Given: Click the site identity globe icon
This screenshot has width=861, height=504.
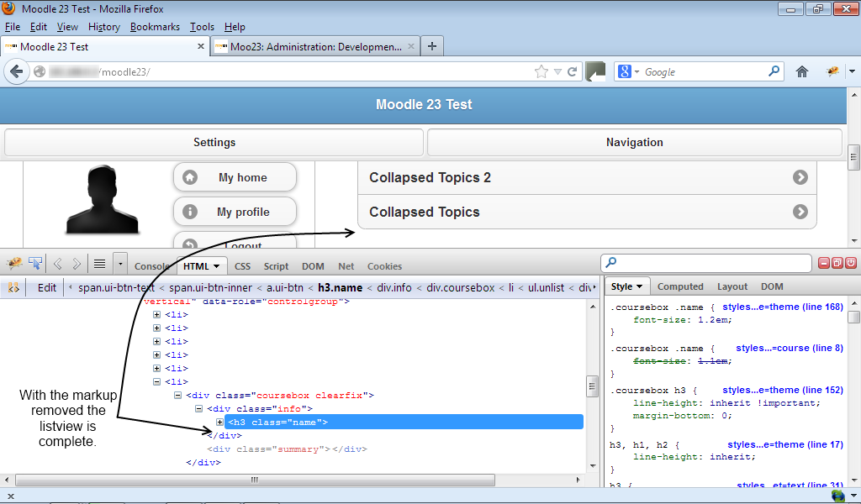Looking at the screenshot, I should coord(40,71).
